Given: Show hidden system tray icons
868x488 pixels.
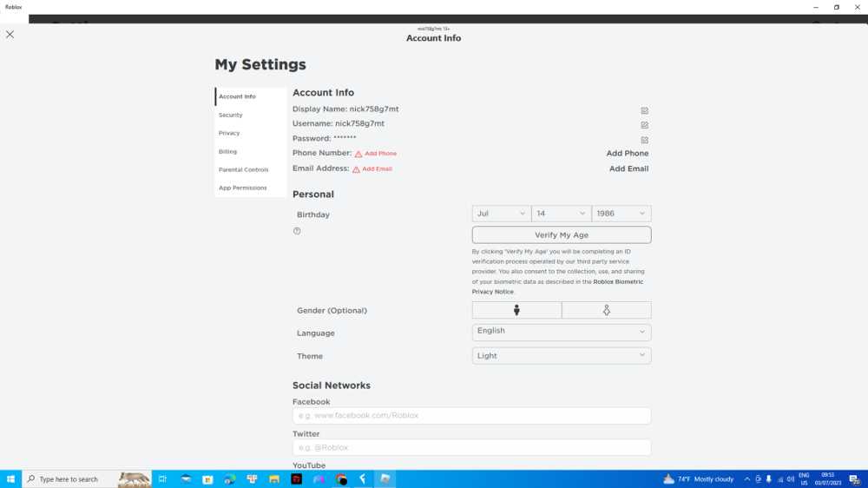Looking at the screenshot, I should coord(746,479).
